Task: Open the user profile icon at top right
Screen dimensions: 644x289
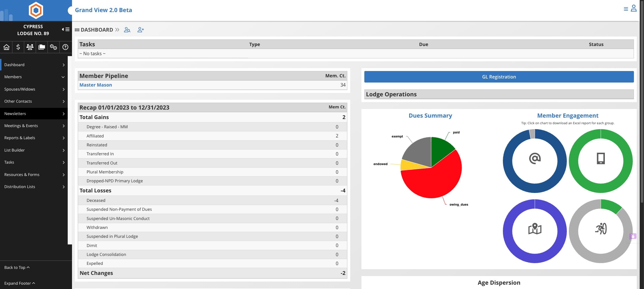Action: coord(634,8)
